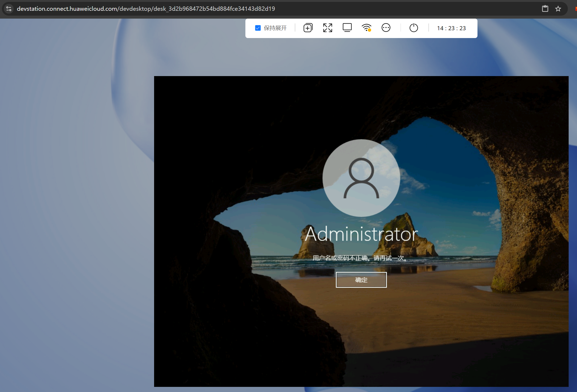
Task: Check network status via the Wi-Fi icon
Action: (366, 28)
